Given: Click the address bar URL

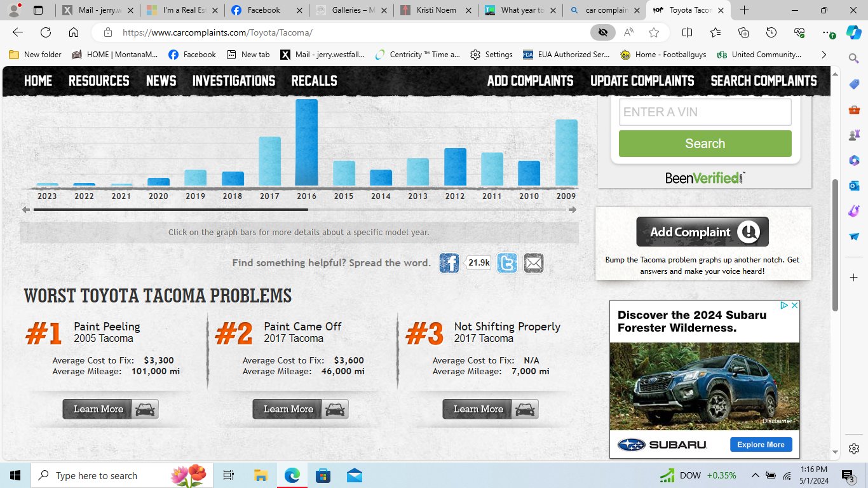Looking at the screenshot, I should [217, 32].
